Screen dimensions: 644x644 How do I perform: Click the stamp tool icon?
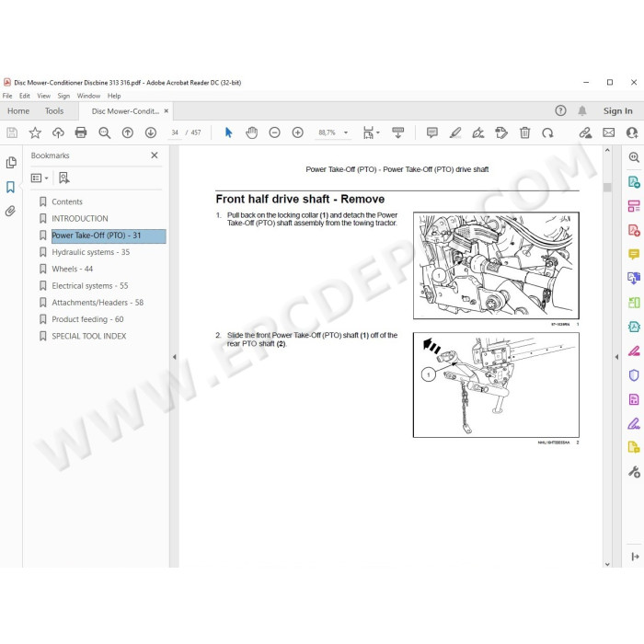coord(501,132)
